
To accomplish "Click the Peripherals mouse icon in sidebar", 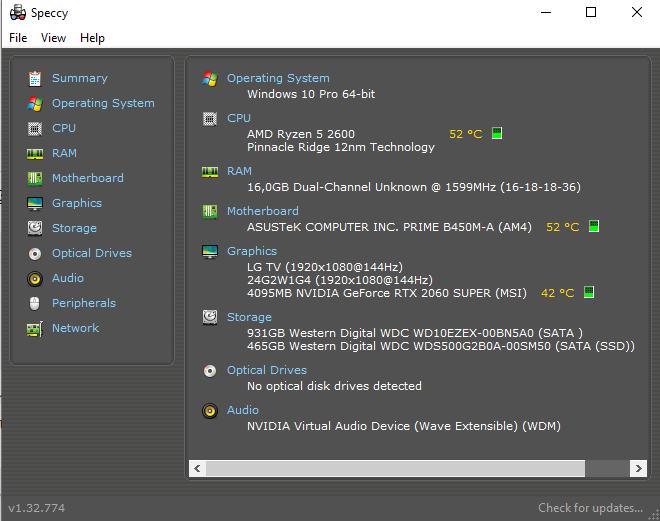I will 35,303.
